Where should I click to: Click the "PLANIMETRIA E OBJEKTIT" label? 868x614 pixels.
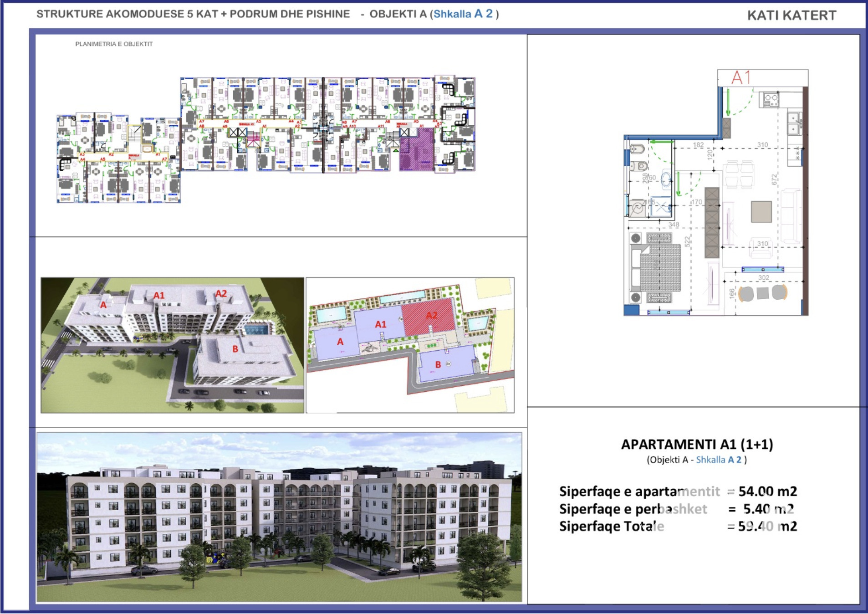point(114,44)
